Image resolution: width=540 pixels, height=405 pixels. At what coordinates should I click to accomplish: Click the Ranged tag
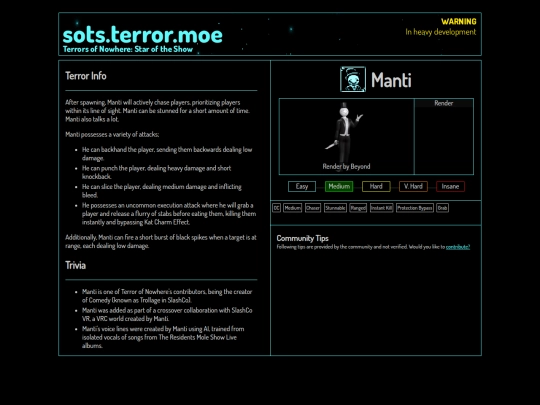pyautogui.click(x=358, y=208)
